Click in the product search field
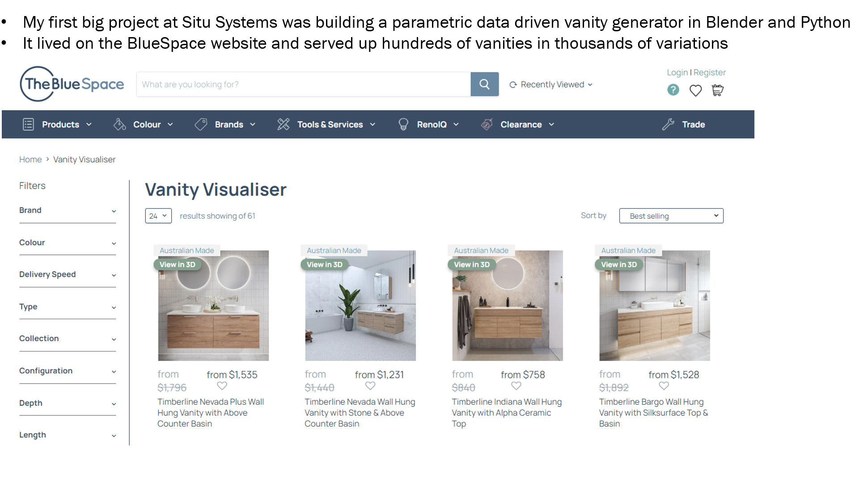Viewport: 868px width, 482px height. coord(303,85)
